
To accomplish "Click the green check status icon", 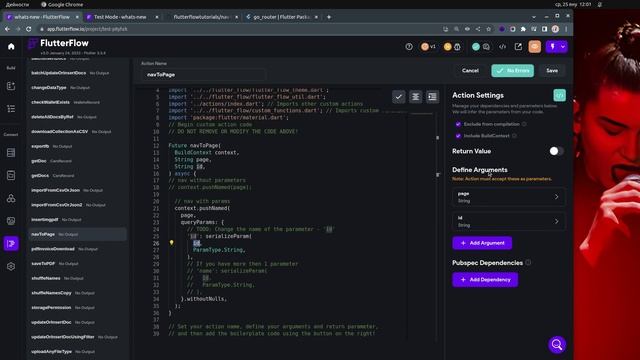I will coord(476,47).
